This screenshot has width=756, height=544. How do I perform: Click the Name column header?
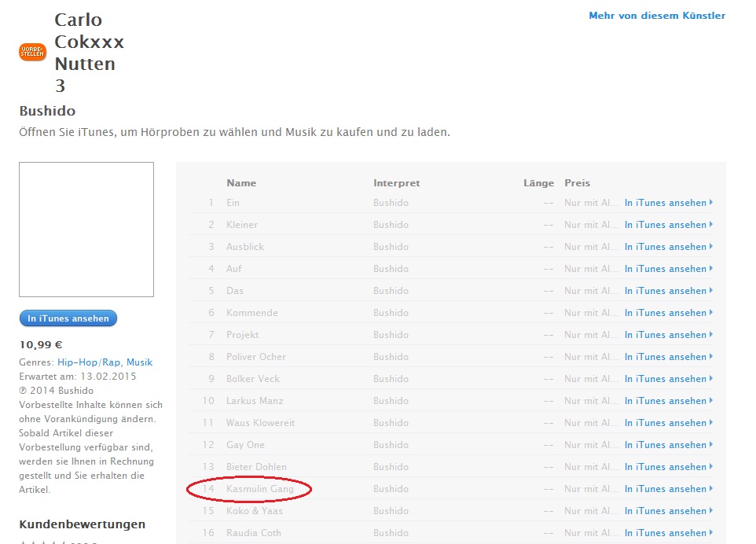click(241, 183)
